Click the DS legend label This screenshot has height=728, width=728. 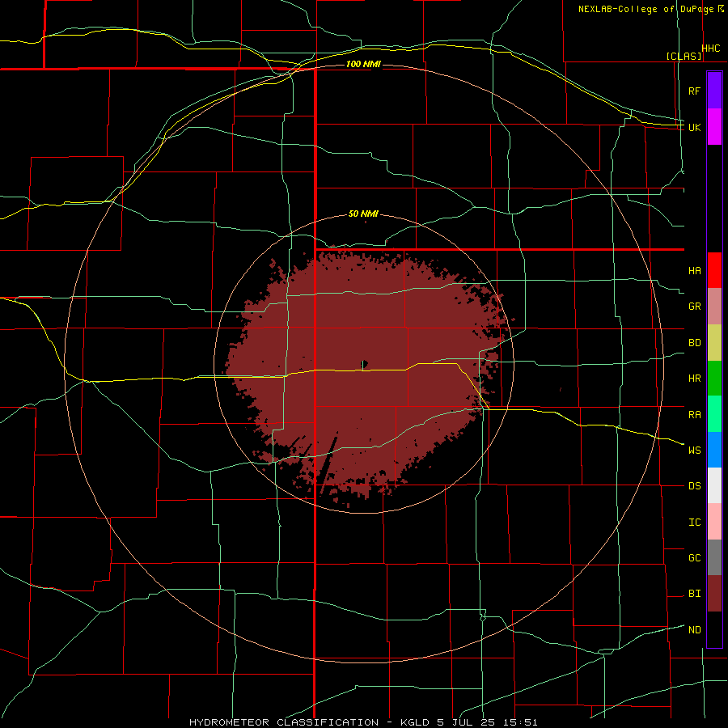[x=694, y=486]
